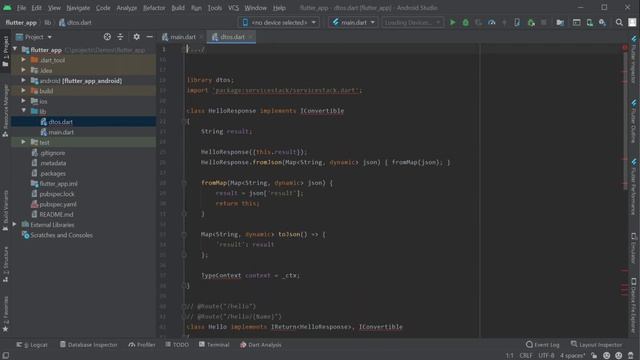The height and width of the screenshot is (360, 640).
Task: Start debugging with the bug icon
Action: 465,22
